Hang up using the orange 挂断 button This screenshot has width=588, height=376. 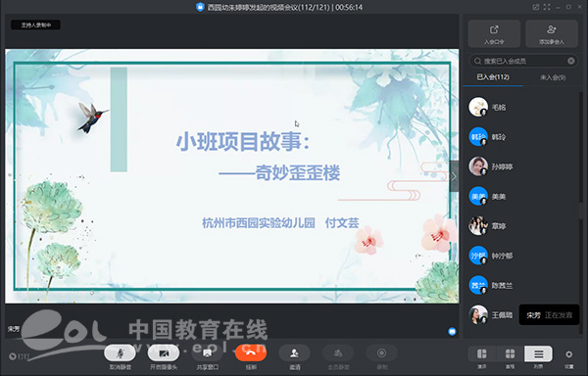(x=251, y=352)
